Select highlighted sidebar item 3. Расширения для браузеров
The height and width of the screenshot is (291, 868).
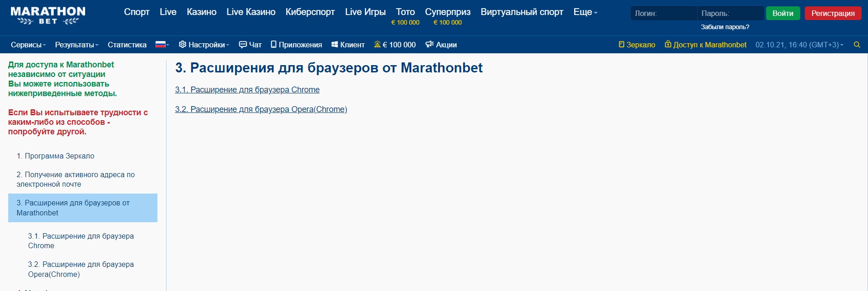tap(83, 208)
